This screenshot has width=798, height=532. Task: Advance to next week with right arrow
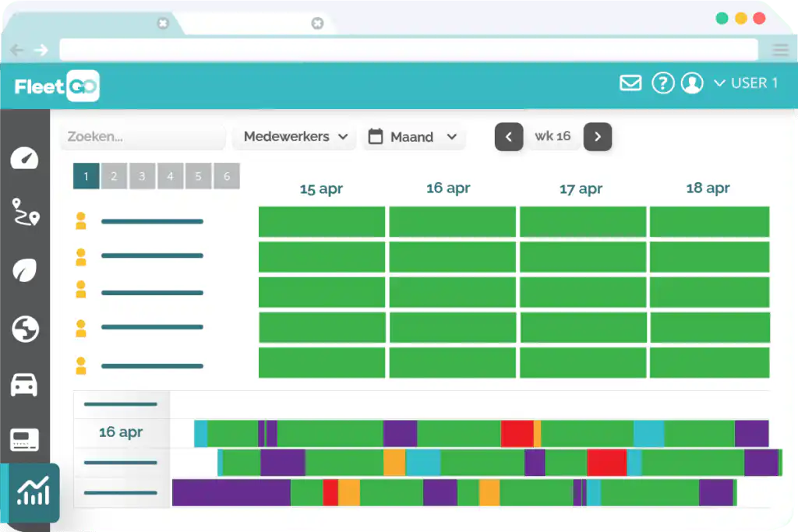pos(598,137)
